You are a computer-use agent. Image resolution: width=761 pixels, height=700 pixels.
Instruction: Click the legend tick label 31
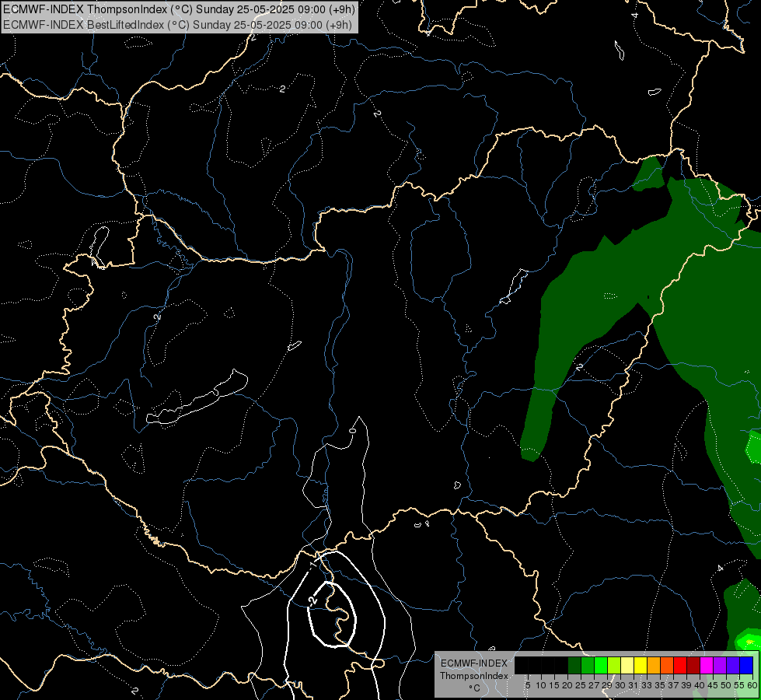(634, 685)
